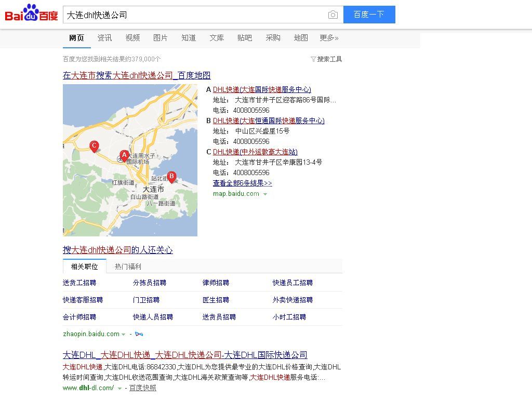Open camera image search icon
Viewport: 532px width, 399px height.
333,15
